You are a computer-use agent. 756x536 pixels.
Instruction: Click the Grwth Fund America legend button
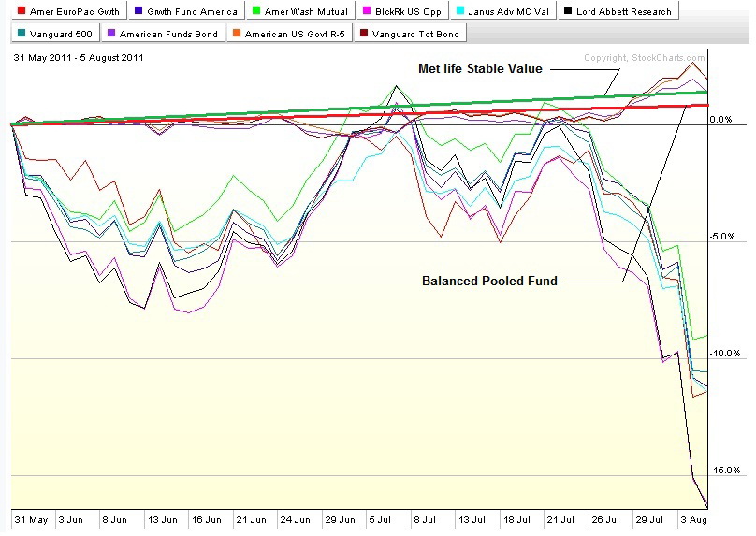click(186, 11)
